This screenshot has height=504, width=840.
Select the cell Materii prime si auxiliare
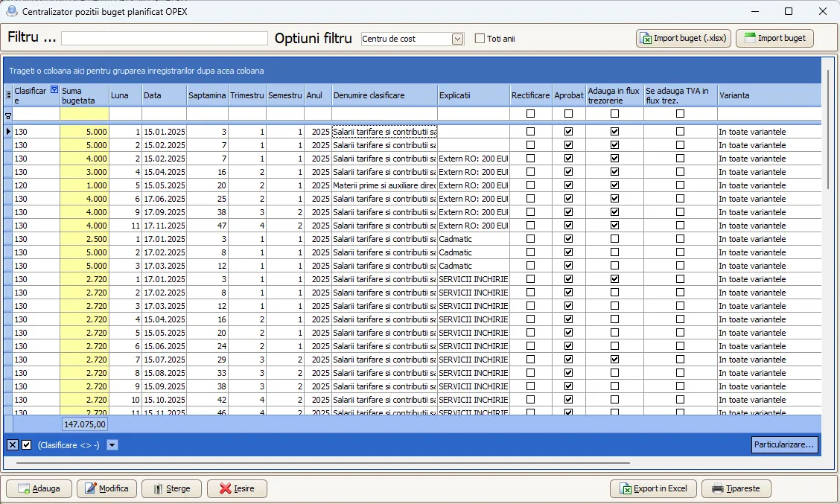coord(385,185)
